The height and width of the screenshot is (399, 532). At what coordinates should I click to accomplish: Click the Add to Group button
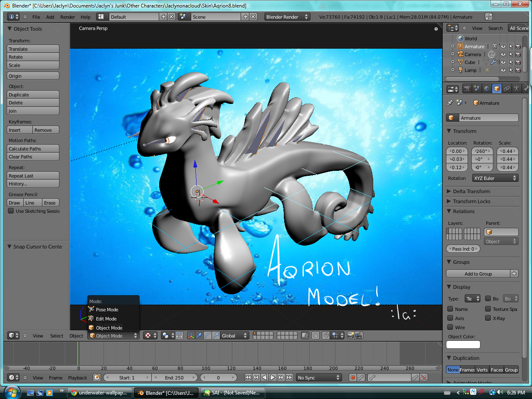[478, 273]
